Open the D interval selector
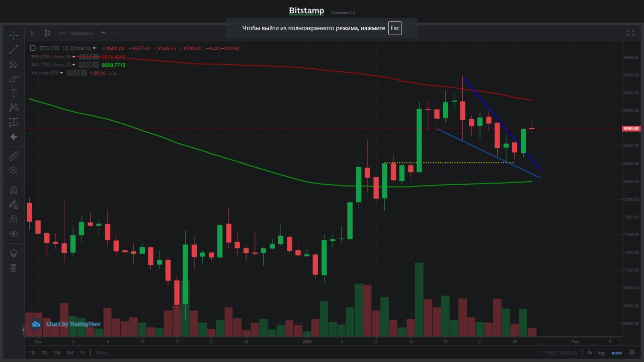644x362 pixels. pyautogui.click(x=32, y=33)
